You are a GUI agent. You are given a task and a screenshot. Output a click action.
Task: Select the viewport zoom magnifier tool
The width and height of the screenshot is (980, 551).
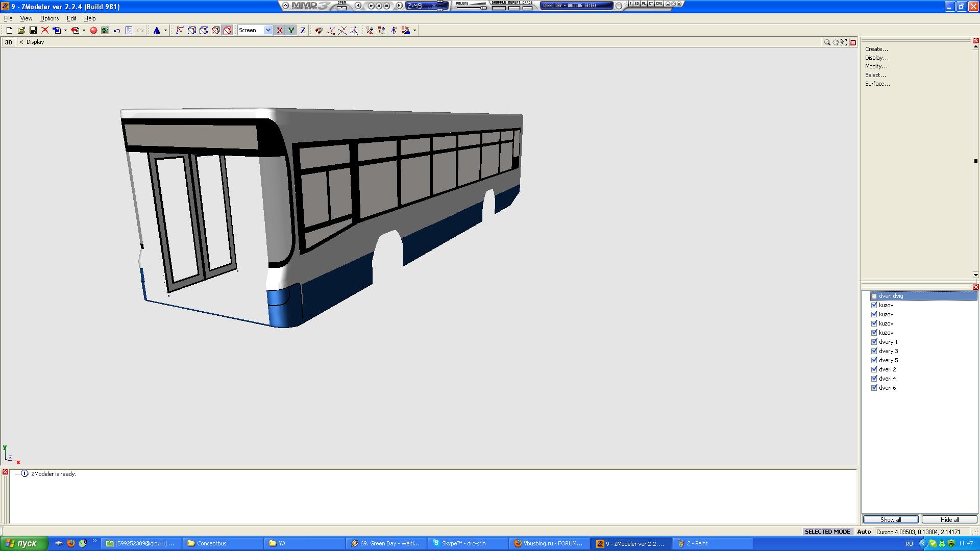tap(827, 42)
